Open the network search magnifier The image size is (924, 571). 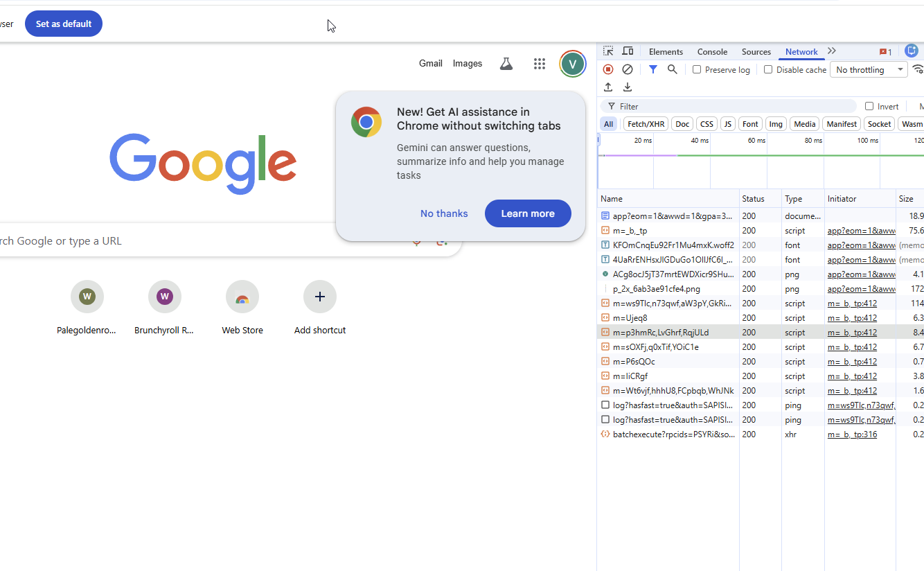672,69
